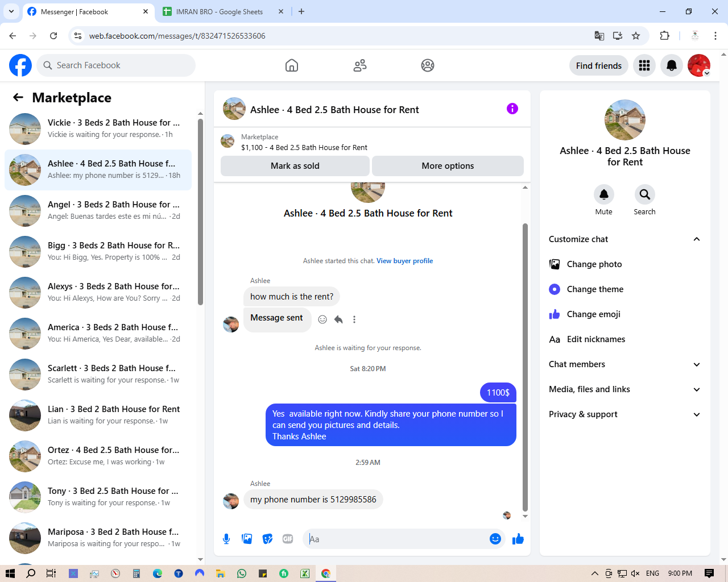The height and width of the screenshot is (582, 728).
Task: Choose a sticker icon
Action: 267,539
